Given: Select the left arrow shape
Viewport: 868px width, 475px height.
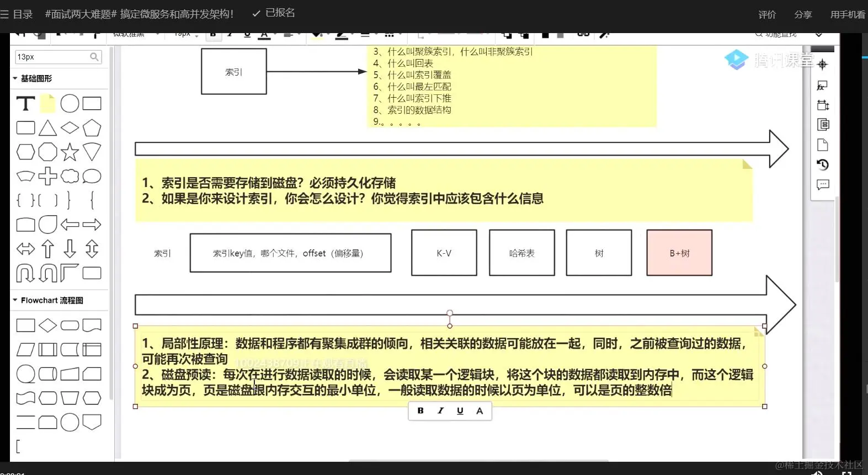Looking at the screenshot, I should tap(70, 225).
